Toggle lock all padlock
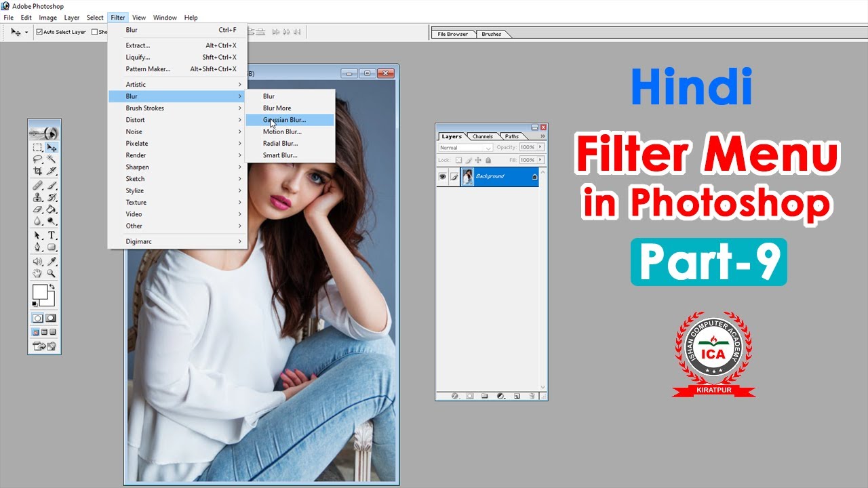 488,160
